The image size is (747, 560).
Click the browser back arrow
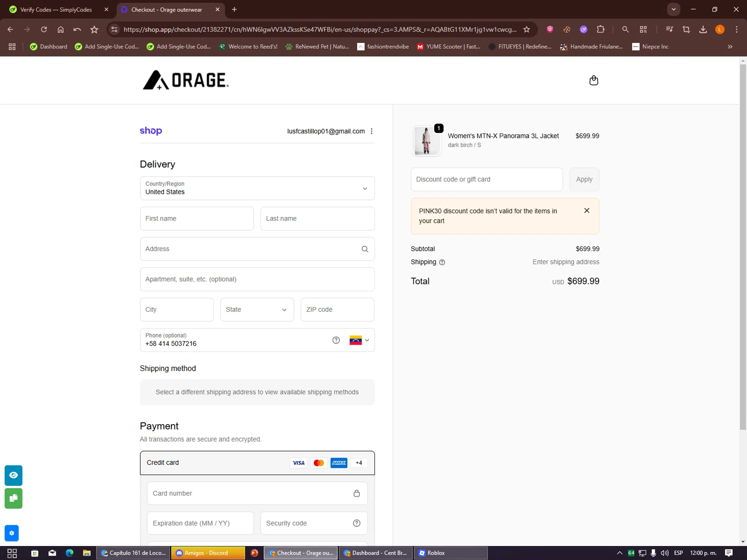click(x=10, y=29)
